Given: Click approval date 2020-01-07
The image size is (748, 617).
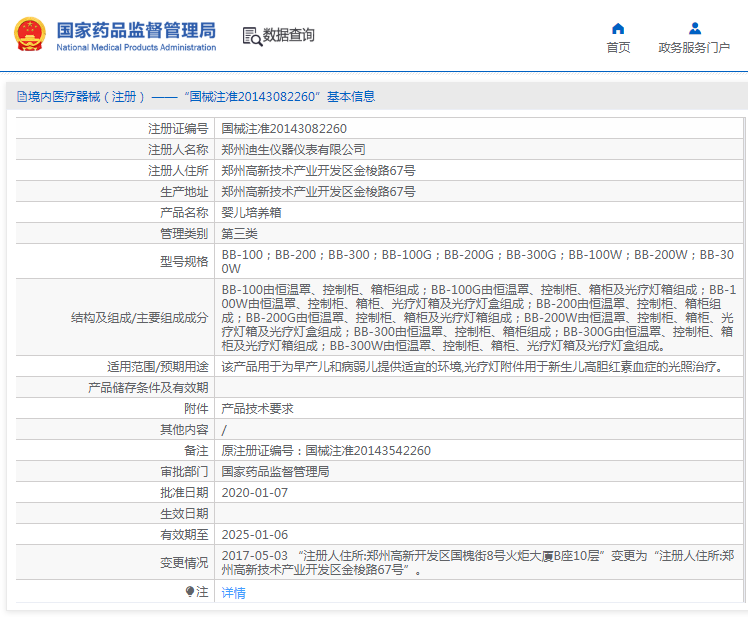Looking at the screenshot, I should pyautogui.click(x=254, y=492).
